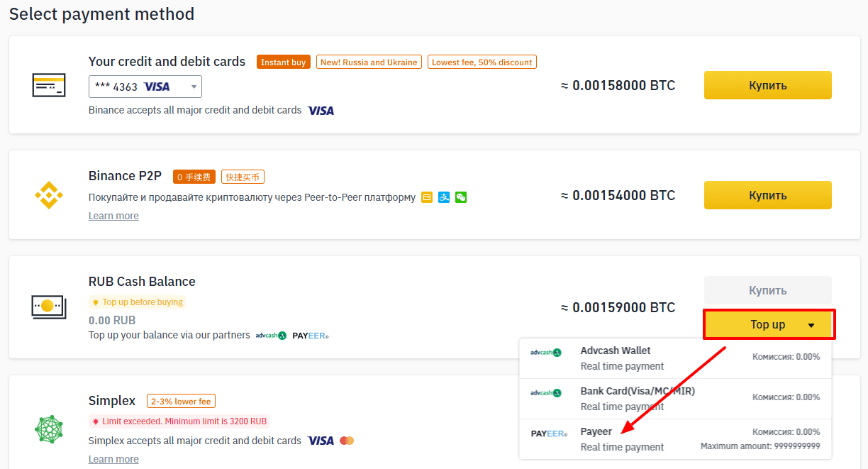The height and width of the screenshot is (469, 868).
Task: Click the green WeChat icon in P2P row
Action: (461, 197)
